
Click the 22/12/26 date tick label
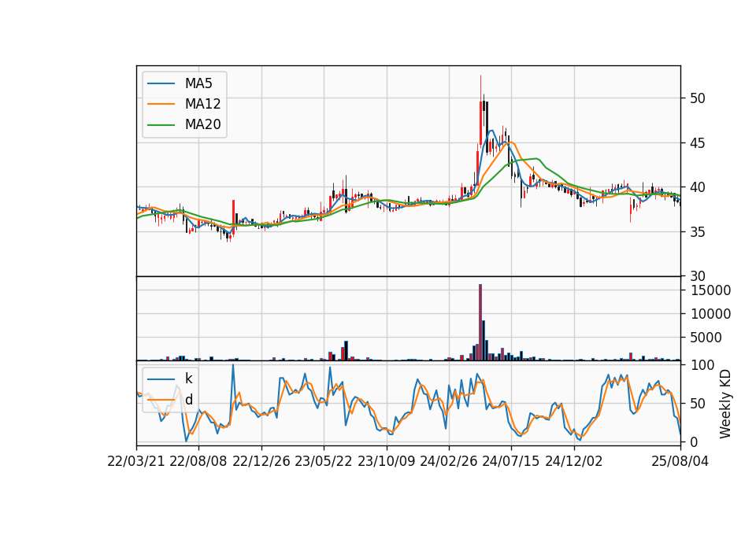tap(261, 461)
